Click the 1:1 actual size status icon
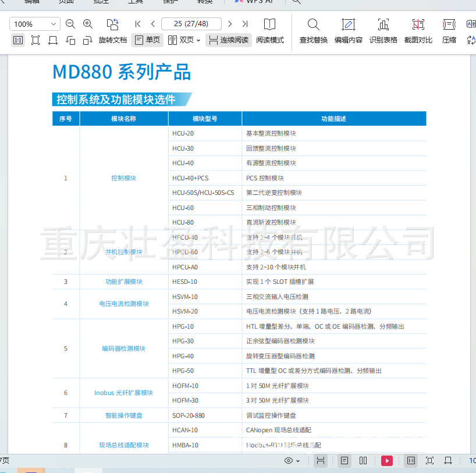 pyautogui.click(x=411, y=461)
